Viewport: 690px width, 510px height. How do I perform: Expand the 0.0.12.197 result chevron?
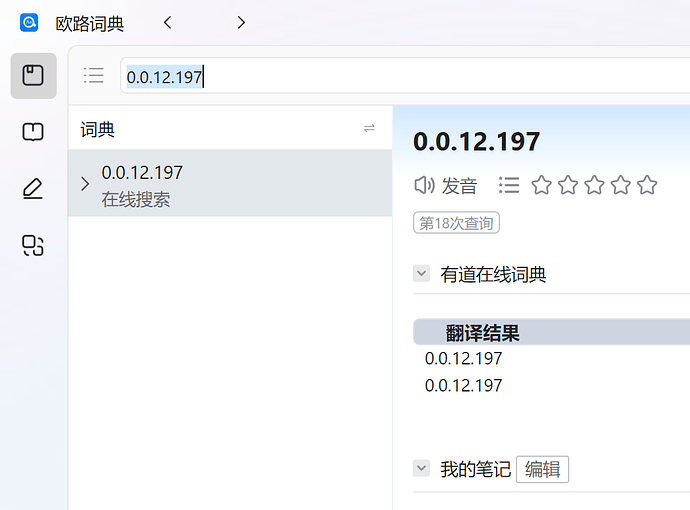click(85, 184)
